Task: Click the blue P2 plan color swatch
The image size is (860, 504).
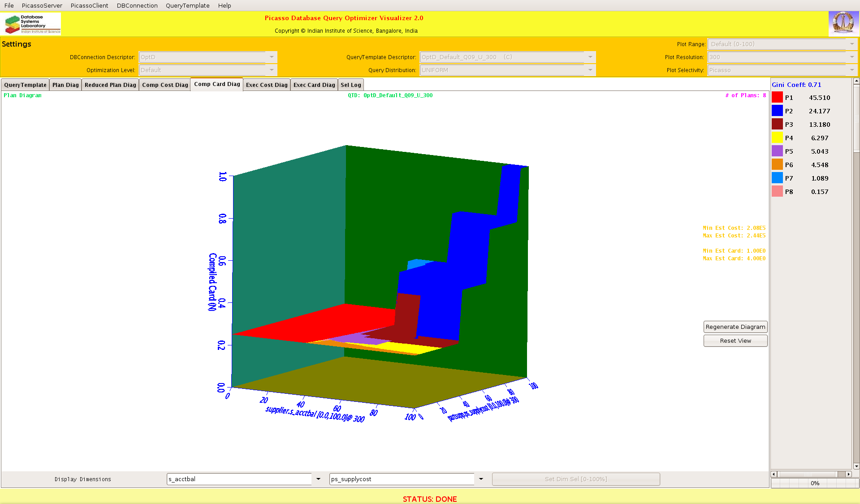Action: click(777, 111)
